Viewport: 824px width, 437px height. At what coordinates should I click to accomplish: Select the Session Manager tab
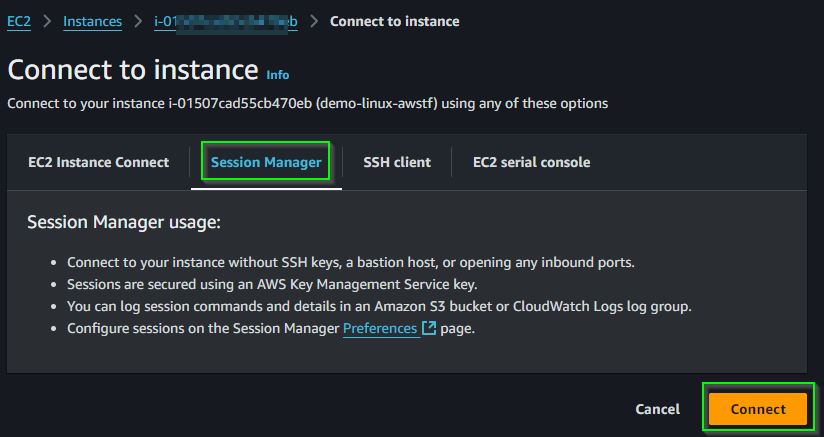[x=266, y=162]
